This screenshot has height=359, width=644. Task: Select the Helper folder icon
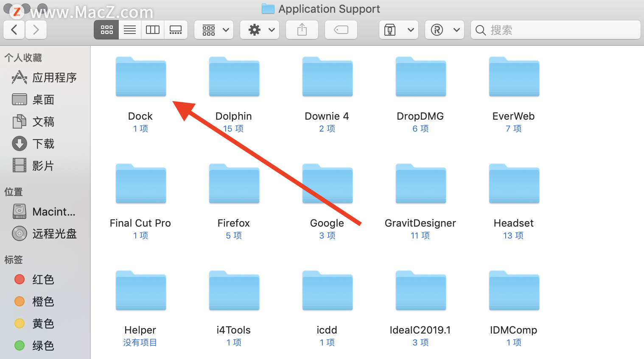141,291
